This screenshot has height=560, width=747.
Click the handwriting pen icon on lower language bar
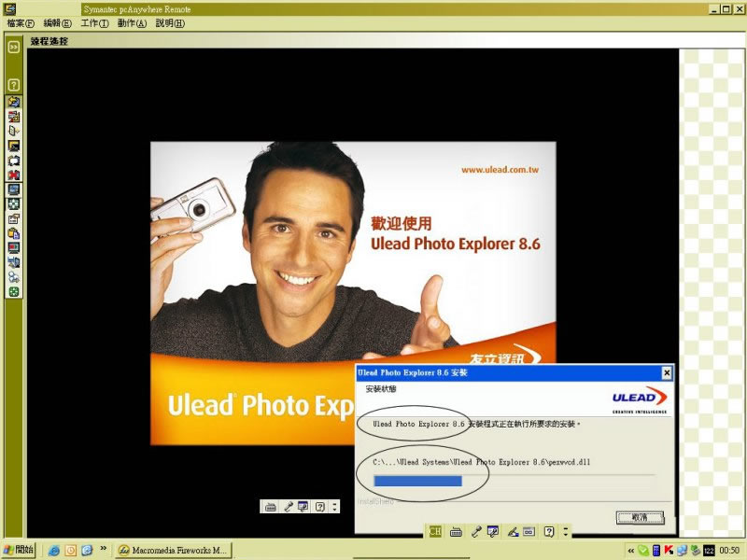click(x=513, y=531)
